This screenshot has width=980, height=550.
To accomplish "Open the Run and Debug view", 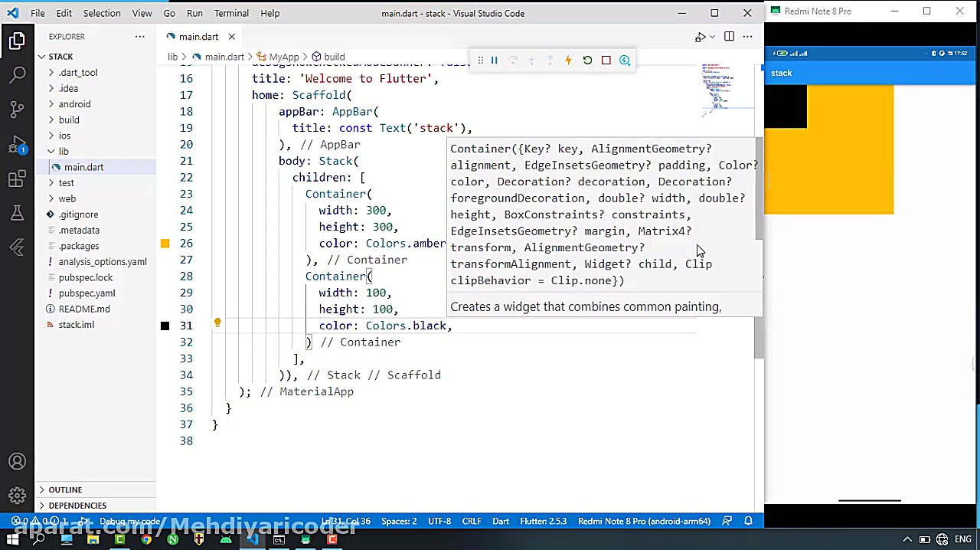I will (17, 145).
